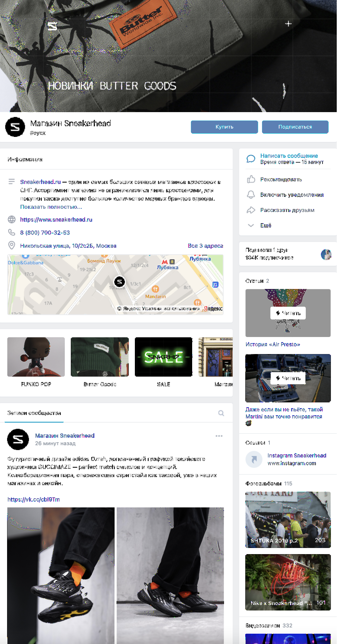
Task: Click the Подписаться button
Action: coord(295,127)
